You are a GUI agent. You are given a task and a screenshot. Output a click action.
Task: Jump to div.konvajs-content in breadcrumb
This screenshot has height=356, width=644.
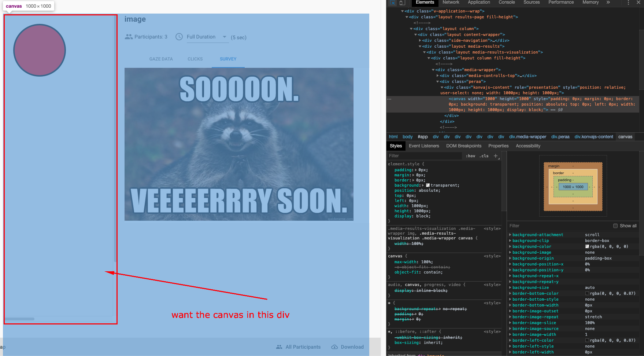[593, 137]
